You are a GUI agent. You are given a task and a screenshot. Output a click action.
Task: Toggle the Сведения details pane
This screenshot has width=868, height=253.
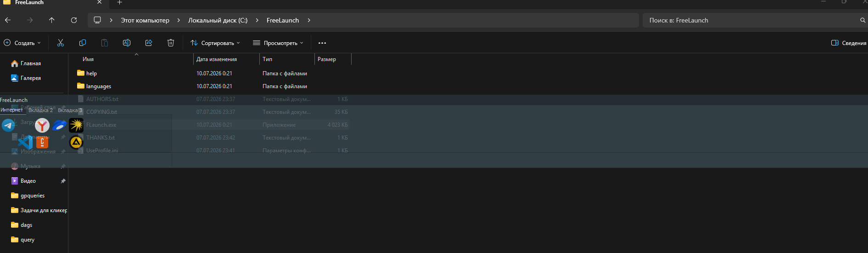[x=849, y=43]
